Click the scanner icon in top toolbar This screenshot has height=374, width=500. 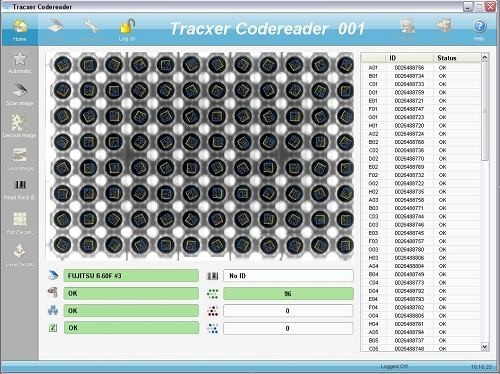(56, 26)
